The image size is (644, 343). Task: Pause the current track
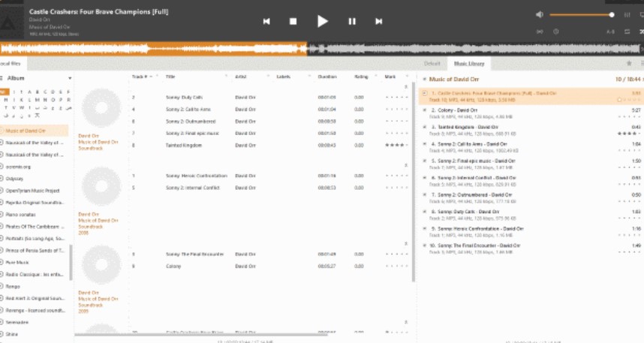pos(352,21)
